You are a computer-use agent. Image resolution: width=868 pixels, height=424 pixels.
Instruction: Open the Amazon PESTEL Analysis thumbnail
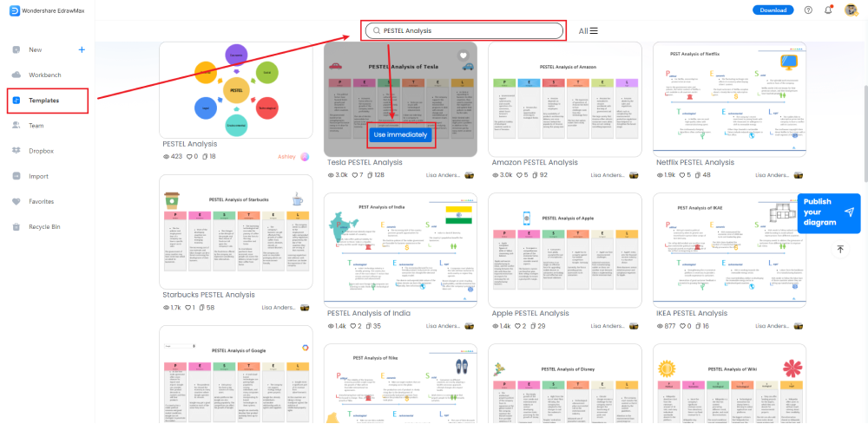click(565, 100)
